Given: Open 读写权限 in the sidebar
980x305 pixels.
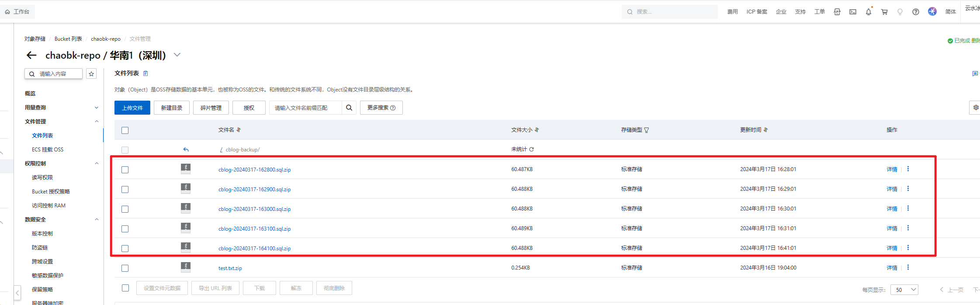Looking at the screenshot, I should (x=42, y=178).
